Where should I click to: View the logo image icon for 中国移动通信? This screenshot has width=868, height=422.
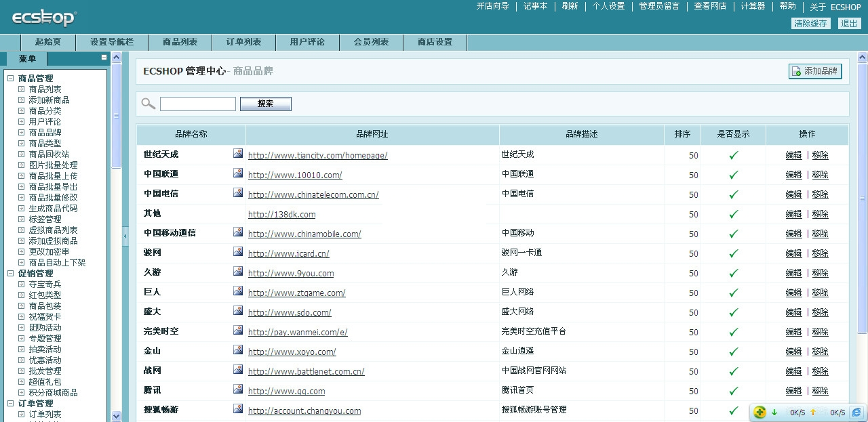coord(238,232)
